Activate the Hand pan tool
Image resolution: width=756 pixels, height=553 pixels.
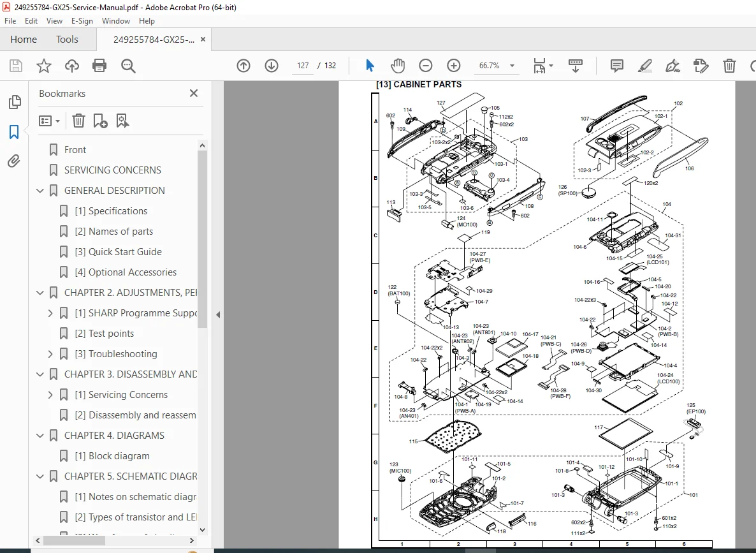tap(398, 66)
